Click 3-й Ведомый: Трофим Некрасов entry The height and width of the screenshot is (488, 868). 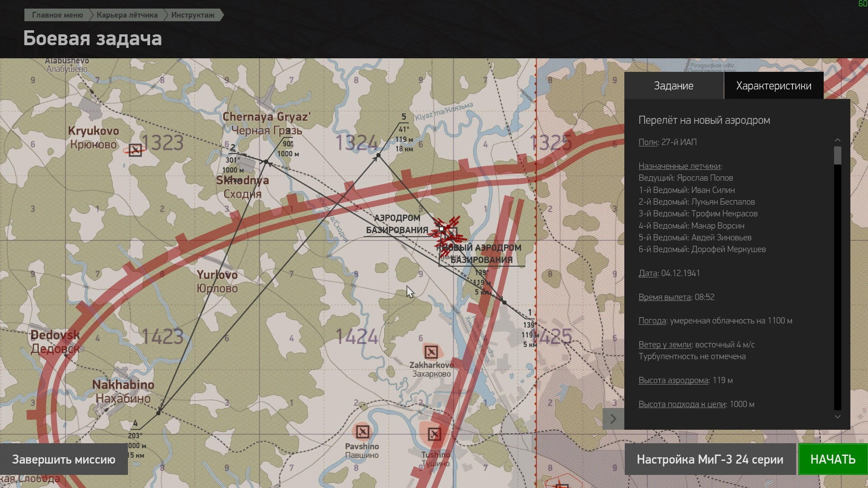698,213
